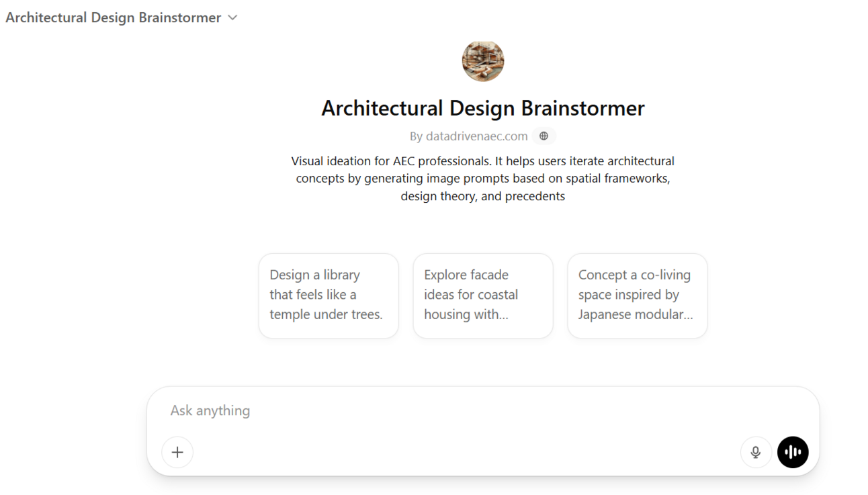This screenshot has height=495, width=868.
Task: Click the plus icon to attach files
Action: [177, 452]
